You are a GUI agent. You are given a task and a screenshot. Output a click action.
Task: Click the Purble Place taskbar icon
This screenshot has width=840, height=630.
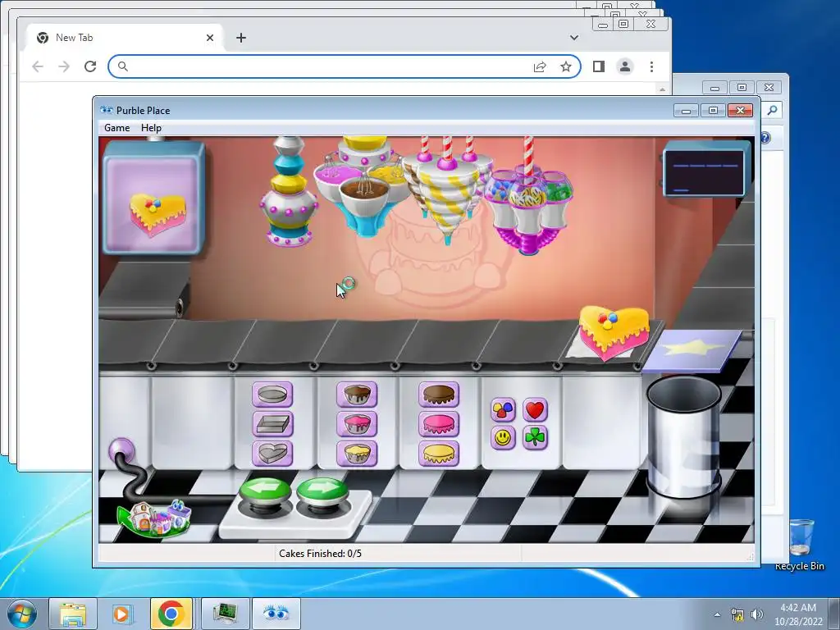[x=276, y=614]
